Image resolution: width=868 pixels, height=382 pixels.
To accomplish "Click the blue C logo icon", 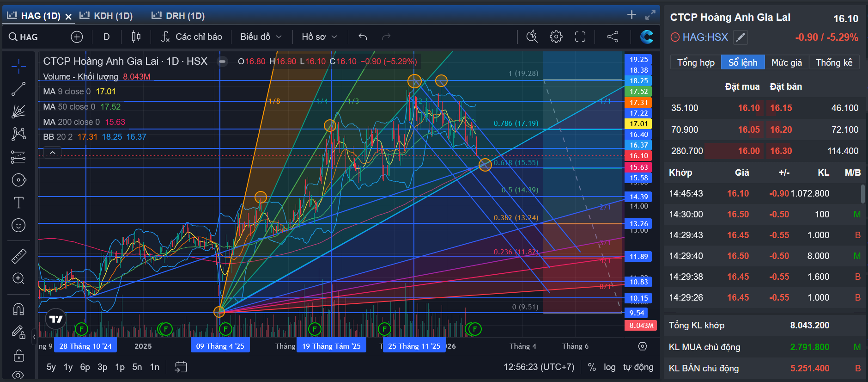I will click(x=647, y=37).
